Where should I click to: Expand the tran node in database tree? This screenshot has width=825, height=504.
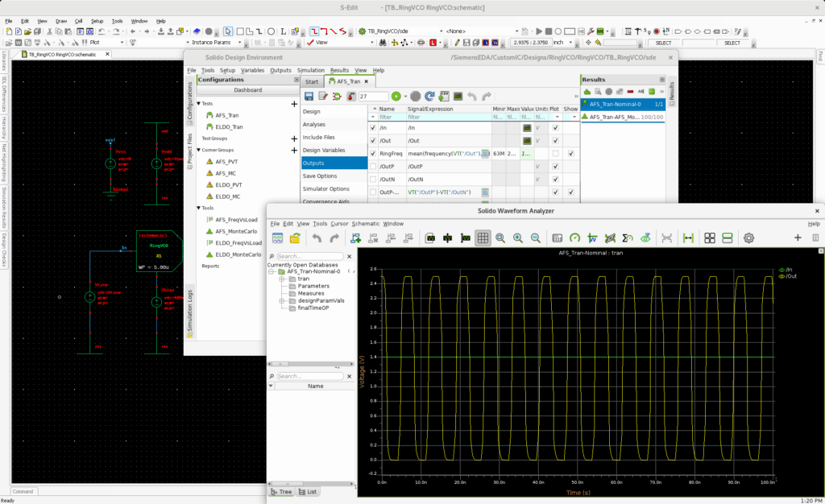(x=282, y=279)
